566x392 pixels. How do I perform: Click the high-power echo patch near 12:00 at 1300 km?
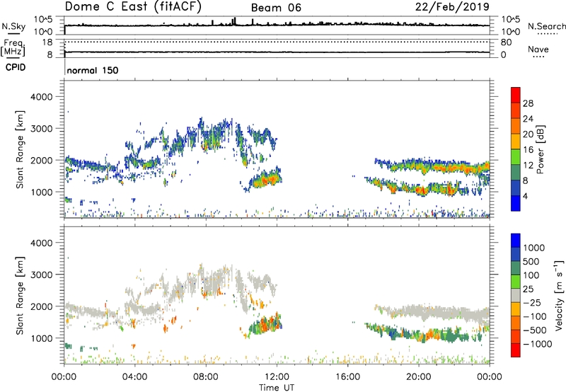(x=267, y=180)
